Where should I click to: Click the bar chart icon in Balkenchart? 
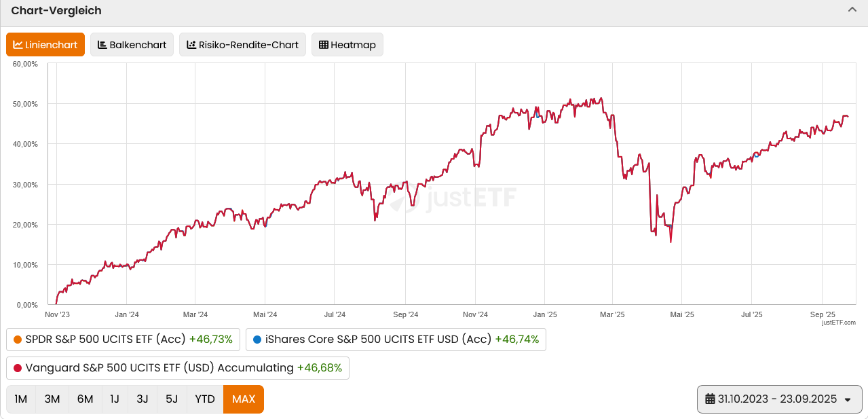(102, 45)
